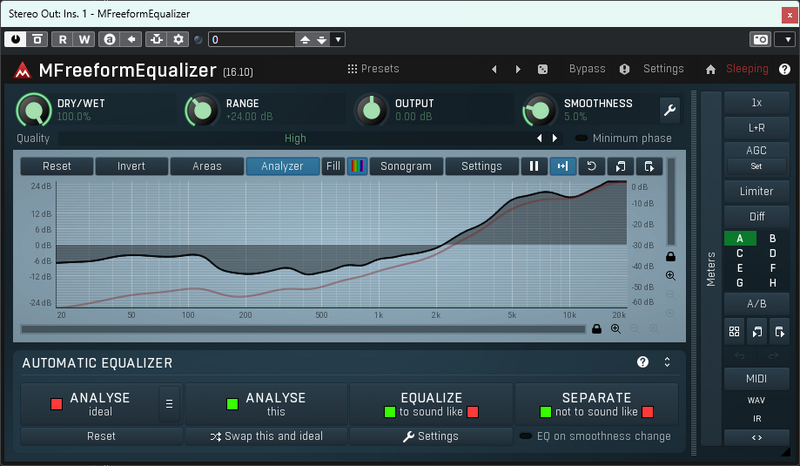Viewport: 800px width, 466px height.
Task: Click the SMOOTHNESS knob
Action: click(540, 110)
